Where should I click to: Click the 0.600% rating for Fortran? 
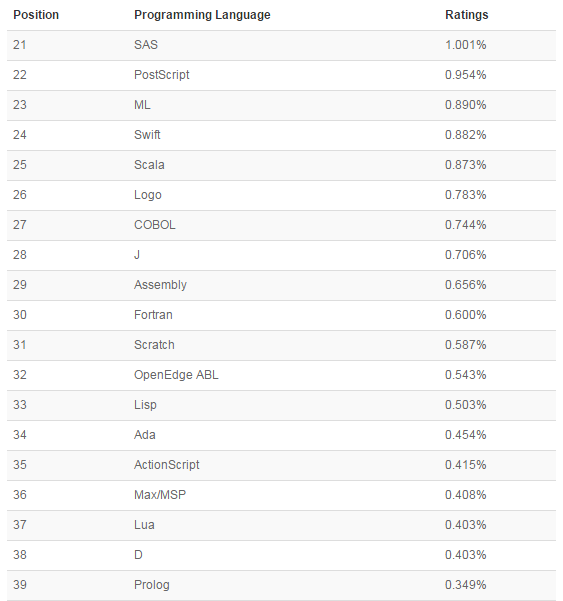click(465, 315)
